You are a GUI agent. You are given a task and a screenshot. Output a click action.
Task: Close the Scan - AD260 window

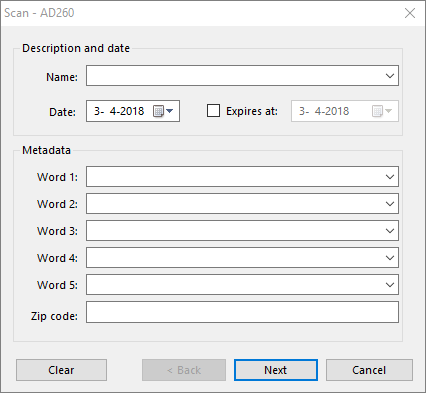tap(410, 13)
